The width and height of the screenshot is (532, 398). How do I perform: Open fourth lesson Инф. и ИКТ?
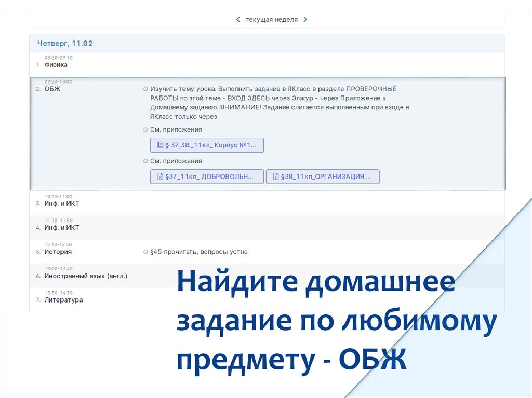tap(62, 228)
